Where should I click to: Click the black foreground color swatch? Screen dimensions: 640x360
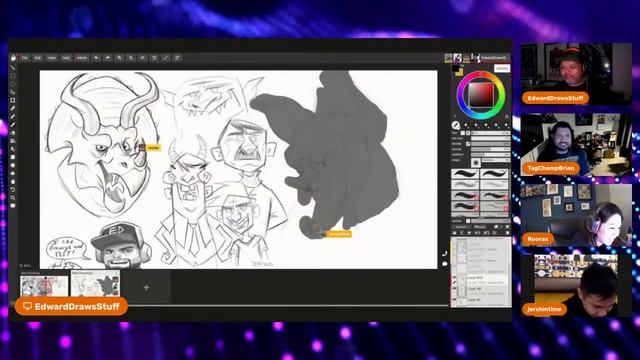(x=456, y=68)
